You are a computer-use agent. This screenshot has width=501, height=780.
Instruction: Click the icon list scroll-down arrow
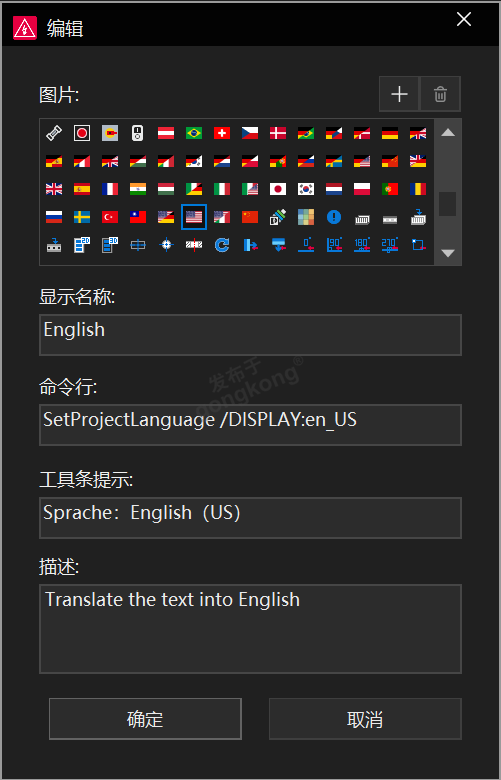[448, 253]
